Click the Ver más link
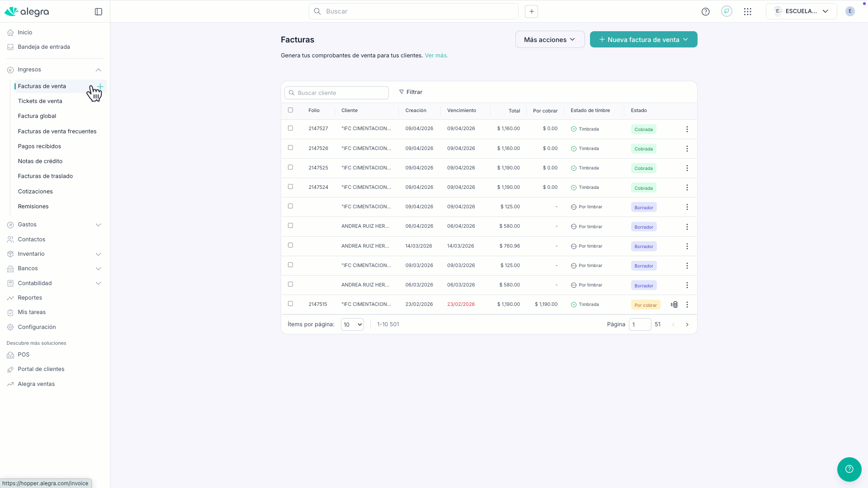 [x=436, y=56]
